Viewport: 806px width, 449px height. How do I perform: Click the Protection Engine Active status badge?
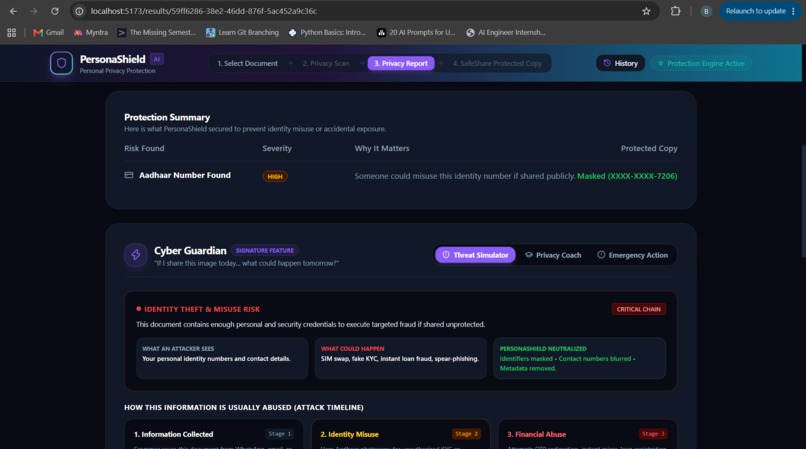click(x=701, y=63)
